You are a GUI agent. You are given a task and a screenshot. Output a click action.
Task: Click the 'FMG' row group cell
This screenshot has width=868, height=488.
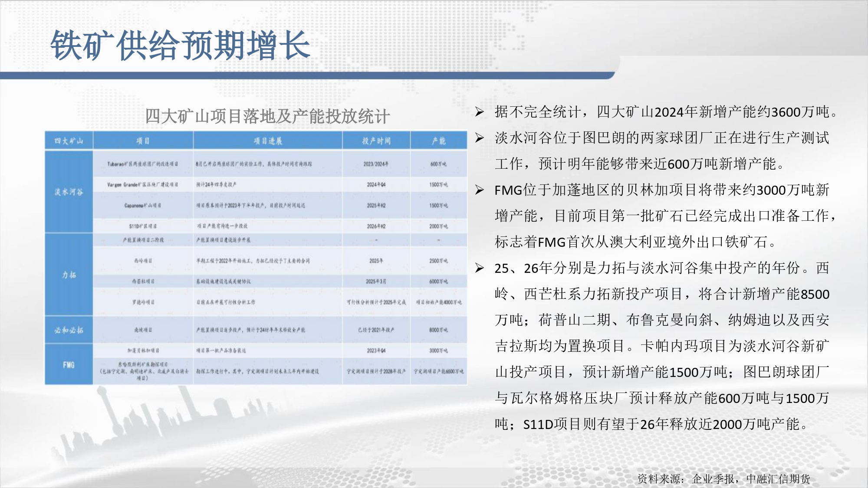[69, 365]
